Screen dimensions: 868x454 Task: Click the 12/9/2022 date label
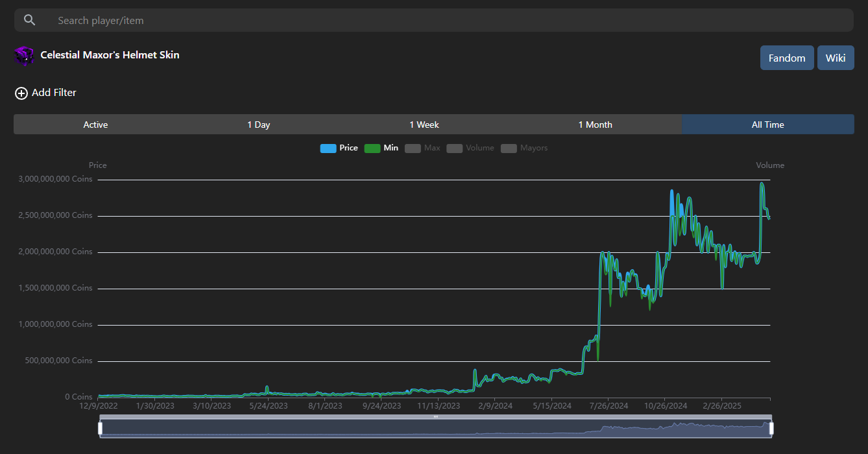coord(98,406)
